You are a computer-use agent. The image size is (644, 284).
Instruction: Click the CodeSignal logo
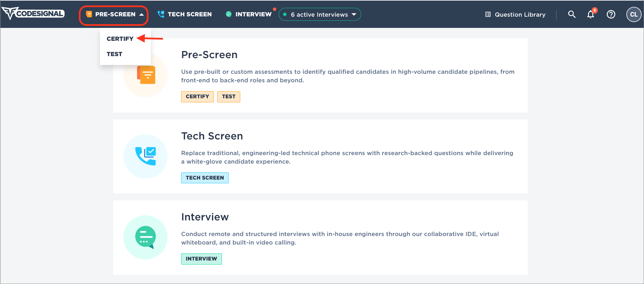[x=33, y=14]
